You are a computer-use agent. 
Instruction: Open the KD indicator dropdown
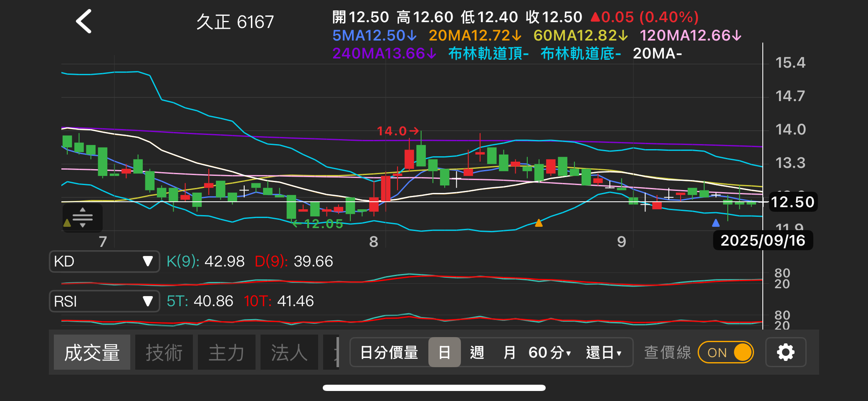[104, 261]
